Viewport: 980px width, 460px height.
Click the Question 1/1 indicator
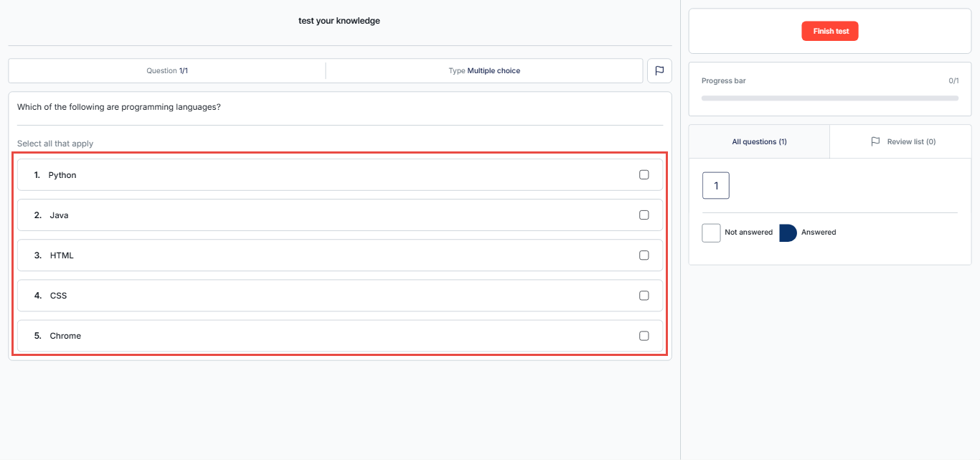pyautogui.click(x=167, y=71)
